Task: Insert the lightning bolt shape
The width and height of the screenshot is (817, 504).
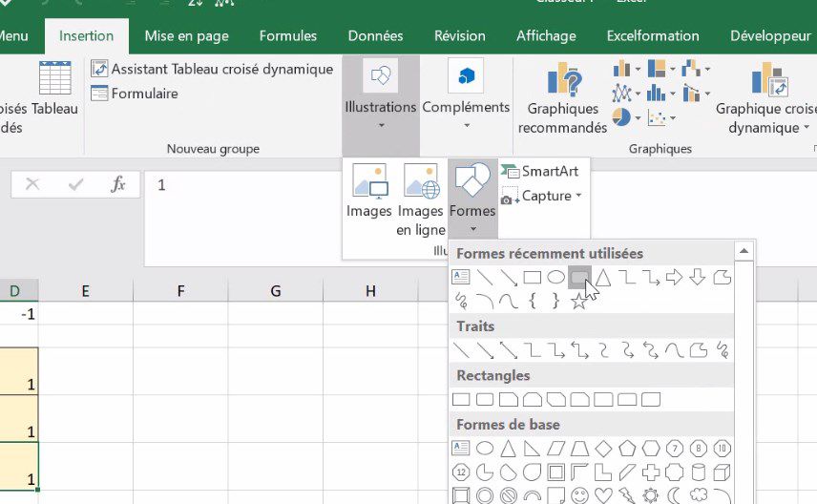Action: point(627,495)
